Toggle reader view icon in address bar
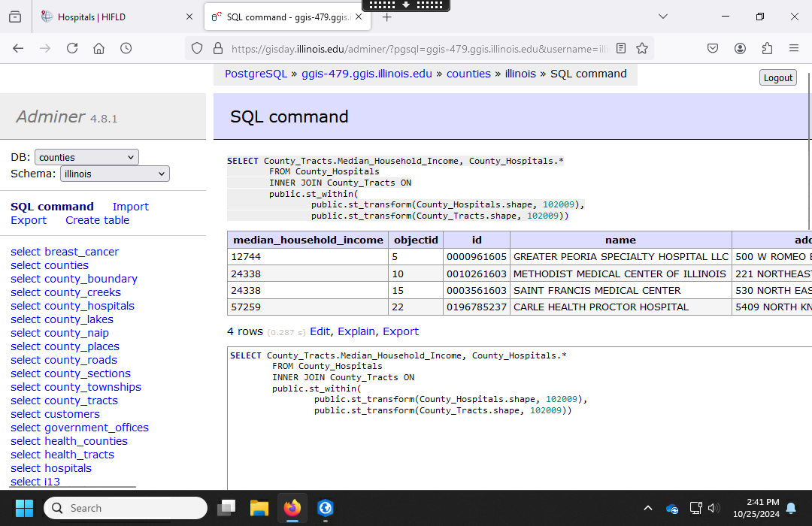Viewport: 812px width, 526px height. (x=621, y=48)
